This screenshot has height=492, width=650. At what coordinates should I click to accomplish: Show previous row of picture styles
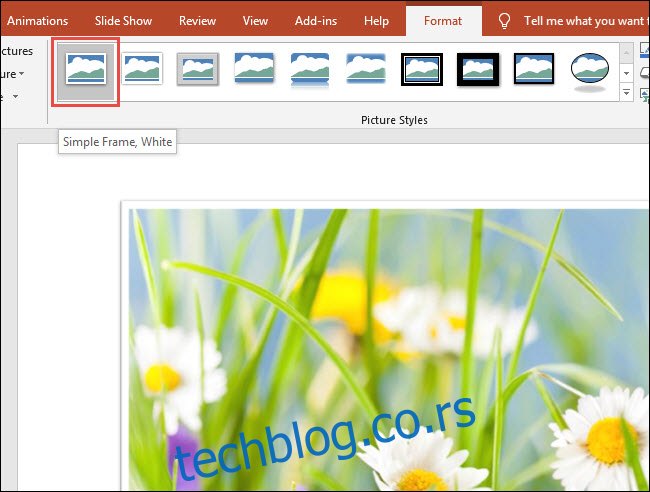pos(626,53)
